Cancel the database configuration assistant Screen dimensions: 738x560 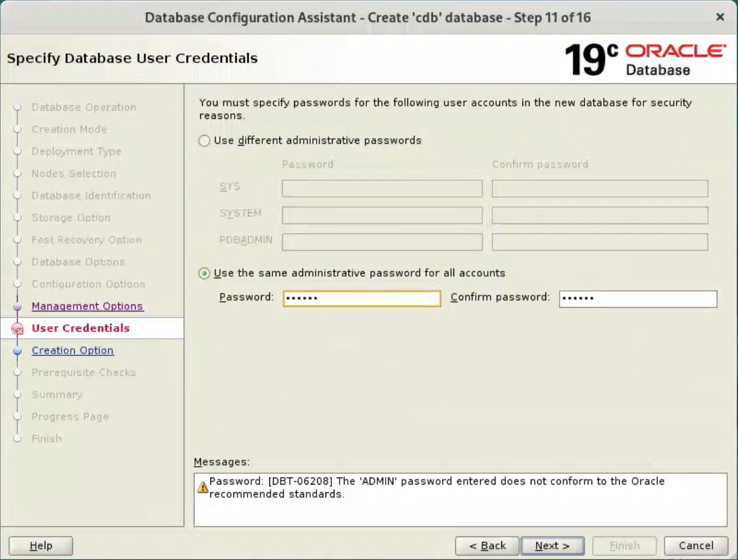coord(696,546)
